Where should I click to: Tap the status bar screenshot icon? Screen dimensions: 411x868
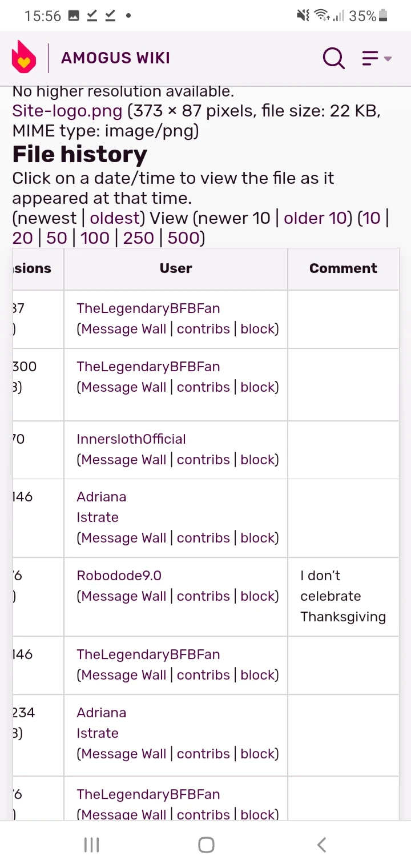(x=74, y=15)
